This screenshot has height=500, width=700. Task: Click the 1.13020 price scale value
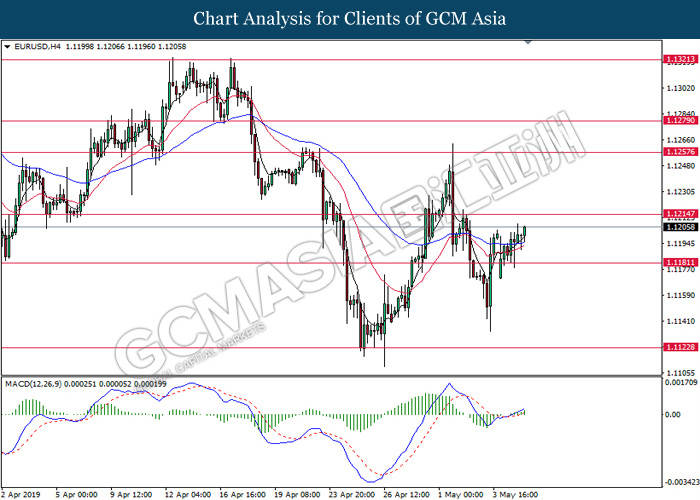point(680,89)
